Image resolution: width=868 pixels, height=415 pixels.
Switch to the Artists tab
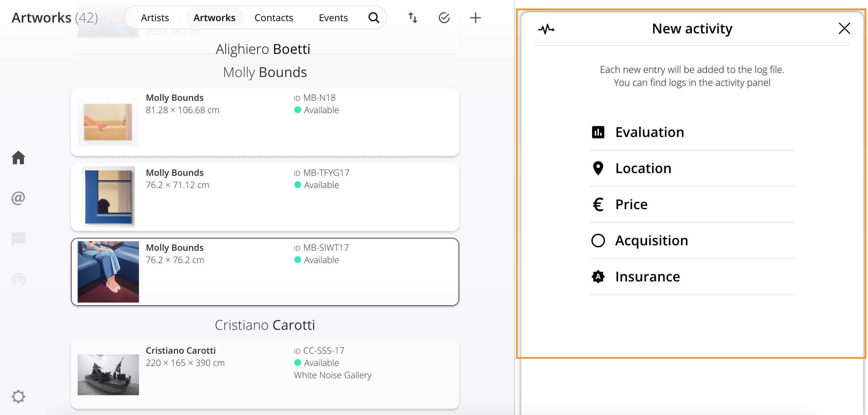pyautogui.click(x=155, y=18)
